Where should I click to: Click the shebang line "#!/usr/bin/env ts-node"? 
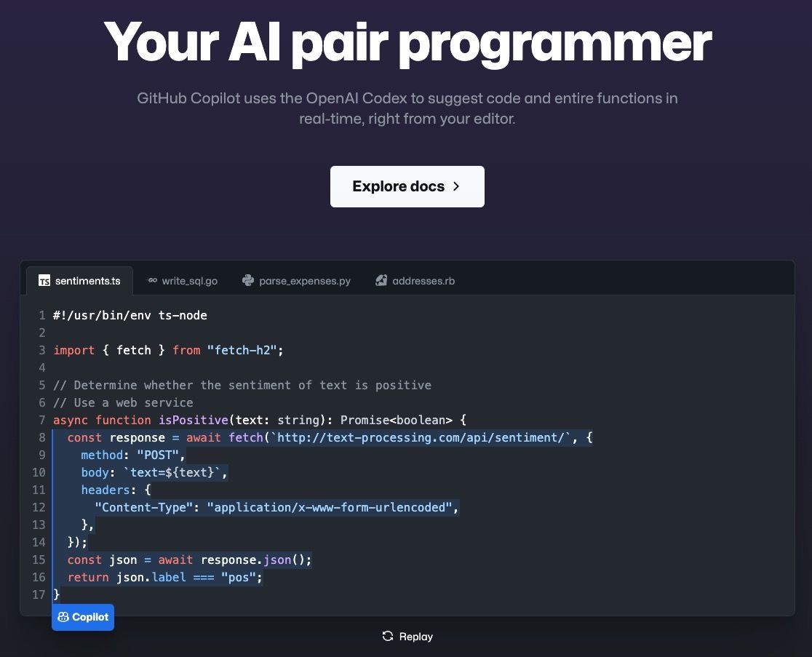click(x=130, y=315)
